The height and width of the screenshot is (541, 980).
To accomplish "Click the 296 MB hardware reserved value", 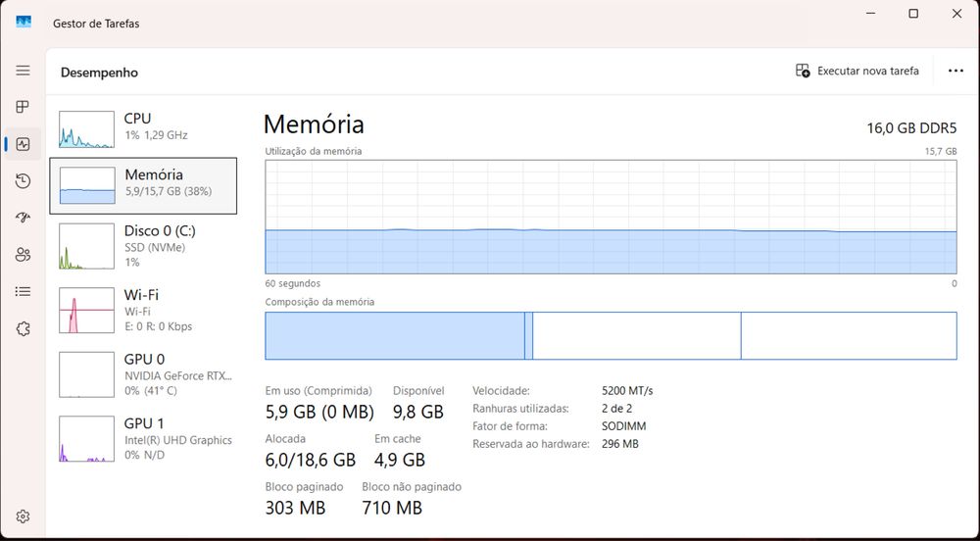I will [x=620, y=444].
